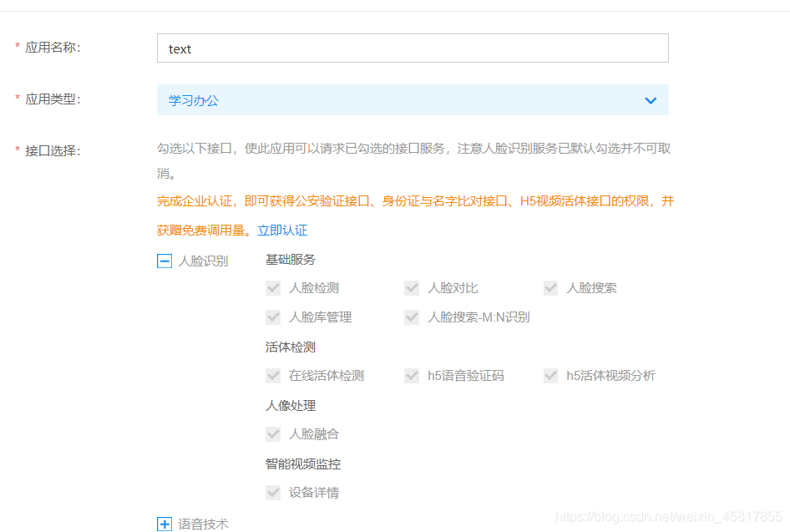Click the dropdown chevron on the 应用类型 field
Image resolution: width=790 pixels, height=532 pixels.
pos(651,99)
